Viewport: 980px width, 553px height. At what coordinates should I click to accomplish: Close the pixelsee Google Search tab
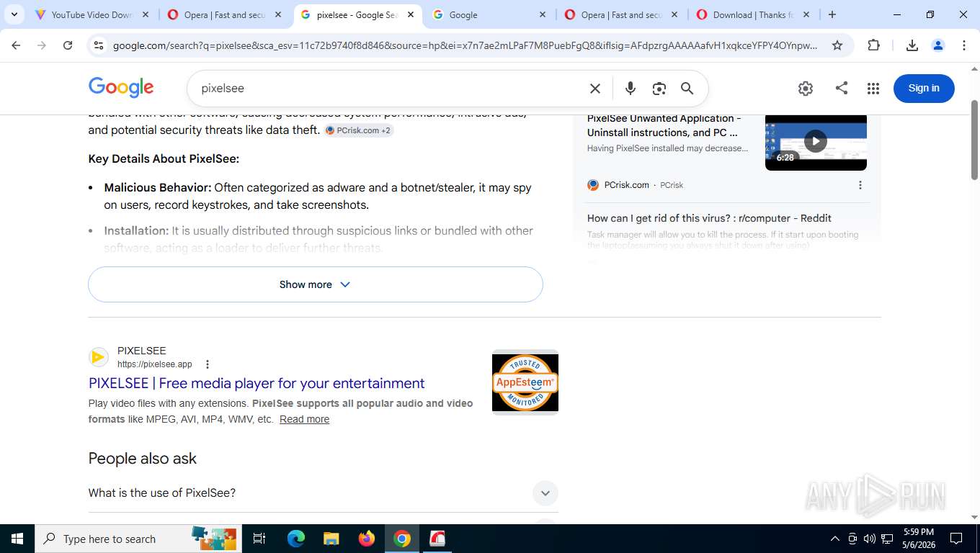[x=411, y=14]
